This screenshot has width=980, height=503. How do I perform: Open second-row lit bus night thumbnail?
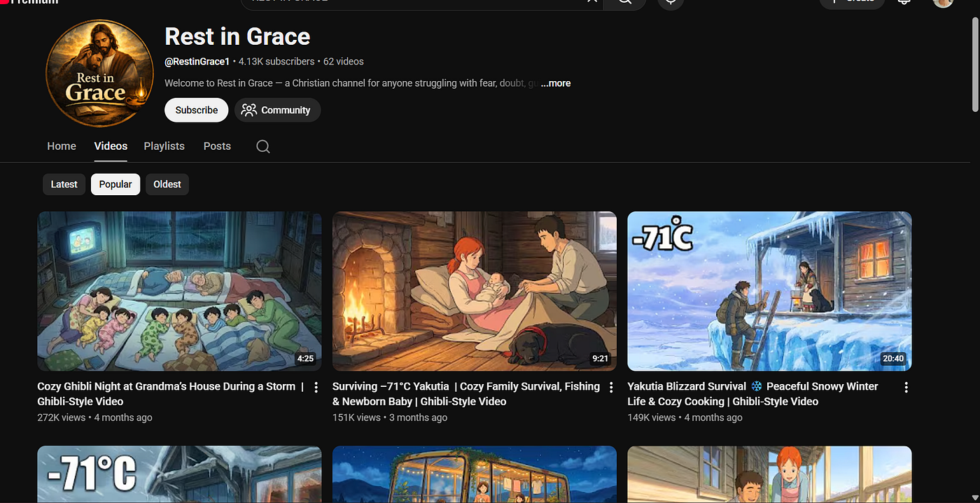(x=475, y=474)
